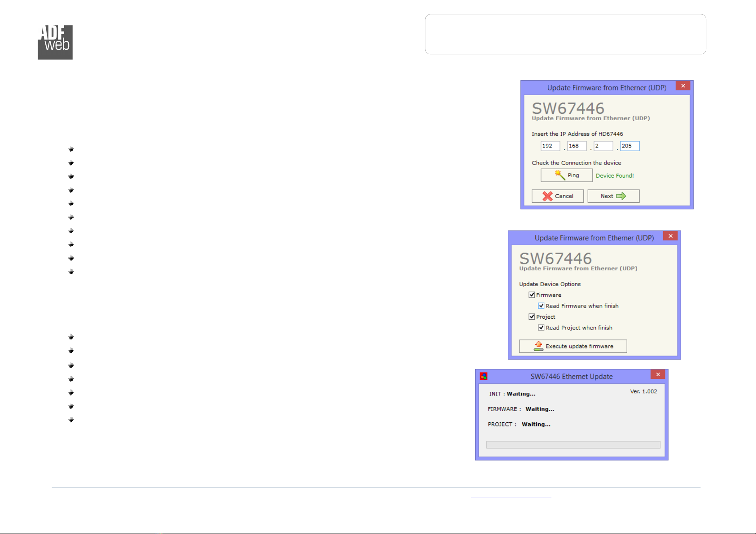Close the SW67446 Ethernet Update window
The width and height of the screenshot is (756, 534).
[658, 374]
